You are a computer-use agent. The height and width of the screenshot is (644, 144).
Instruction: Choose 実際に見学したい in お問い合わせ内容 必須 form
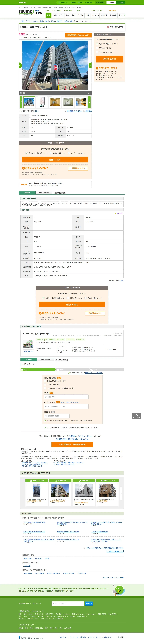(x=45, y=385)
